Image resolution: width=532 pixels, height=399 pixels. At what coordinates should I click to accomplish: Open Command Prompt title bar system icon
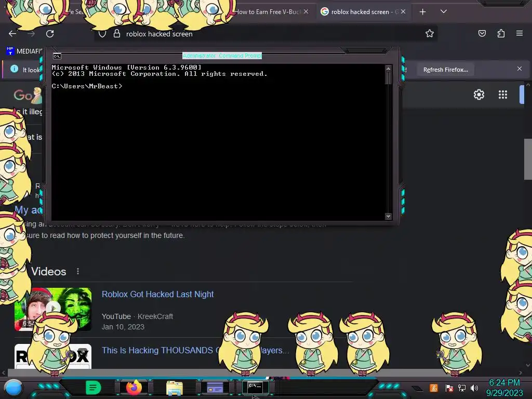click(57, 56)
